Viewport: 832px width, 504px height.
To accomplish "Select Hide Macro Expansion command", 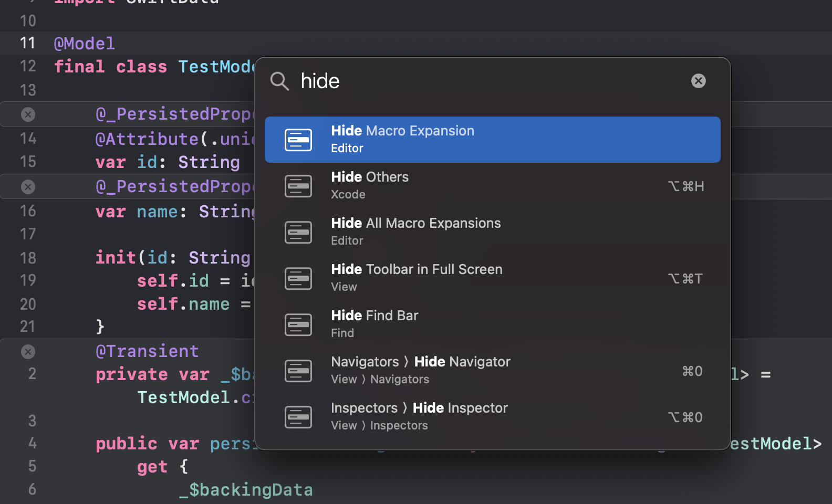I will 492,140.
